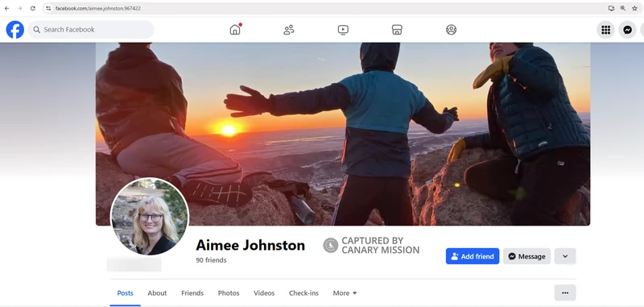Image resolution: width=644 pixels, height=307 pixels.
Task: Go back in the browser
Action: pyautogui.click(x=6, y=8)
